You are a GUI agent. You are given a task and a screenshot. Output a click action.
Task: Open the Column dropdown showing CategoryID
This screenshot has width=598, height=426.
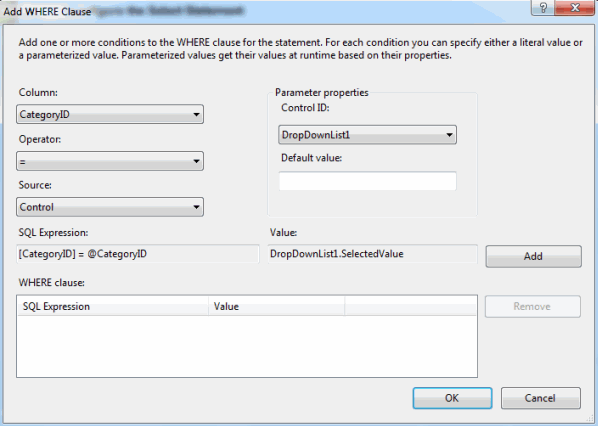pos(110,114)
